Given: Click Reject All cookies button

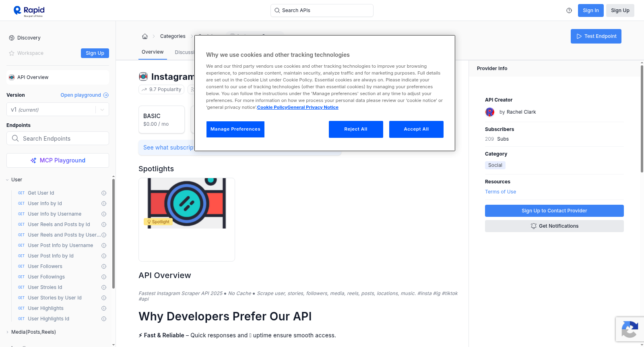Looking at the screenshot, I should pyautogui.click(x=356, y=129).
